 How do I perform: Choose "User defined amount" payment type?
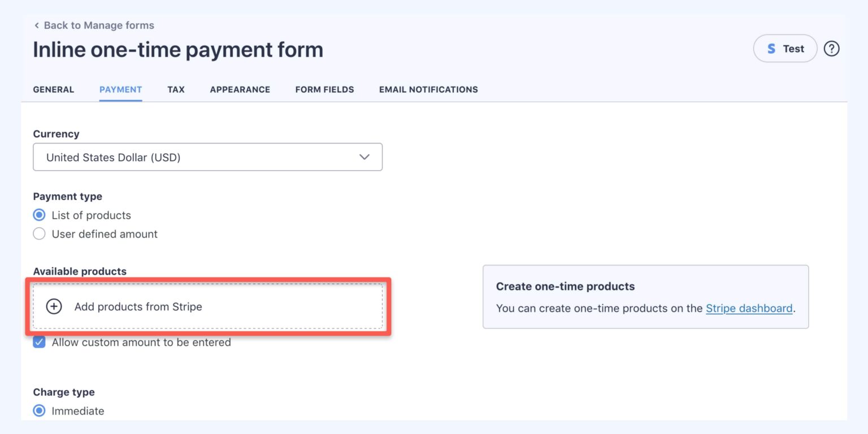(39, 233)
